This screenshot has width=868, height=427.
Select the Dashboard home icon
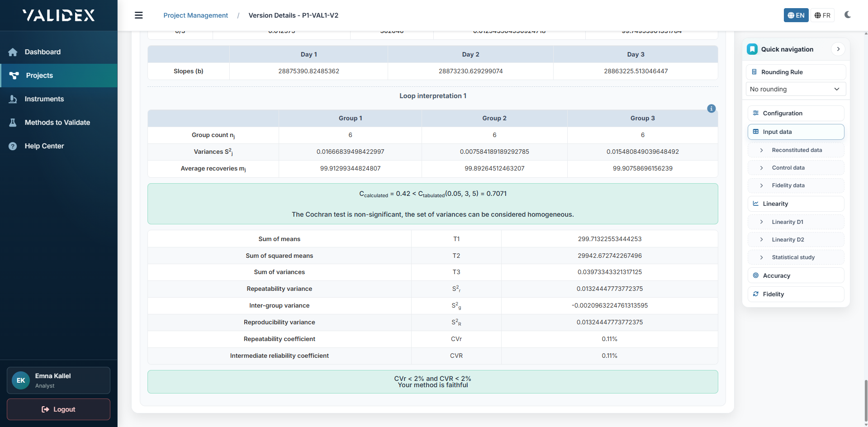coord(13,52)
